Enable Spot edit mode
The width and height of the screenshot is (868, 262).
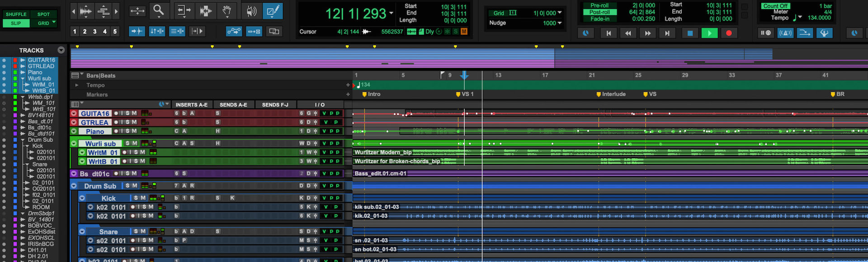coord(43,14)
